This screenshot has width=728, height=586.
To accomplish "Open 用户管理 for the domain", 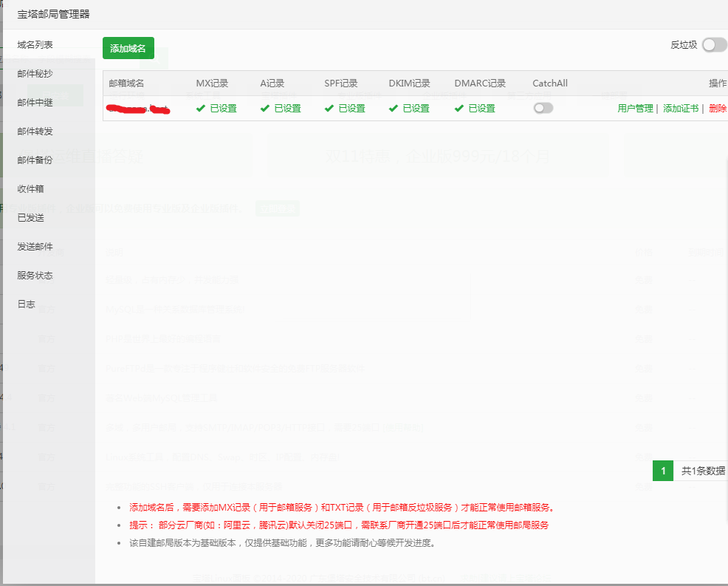I will coord(635,109).
